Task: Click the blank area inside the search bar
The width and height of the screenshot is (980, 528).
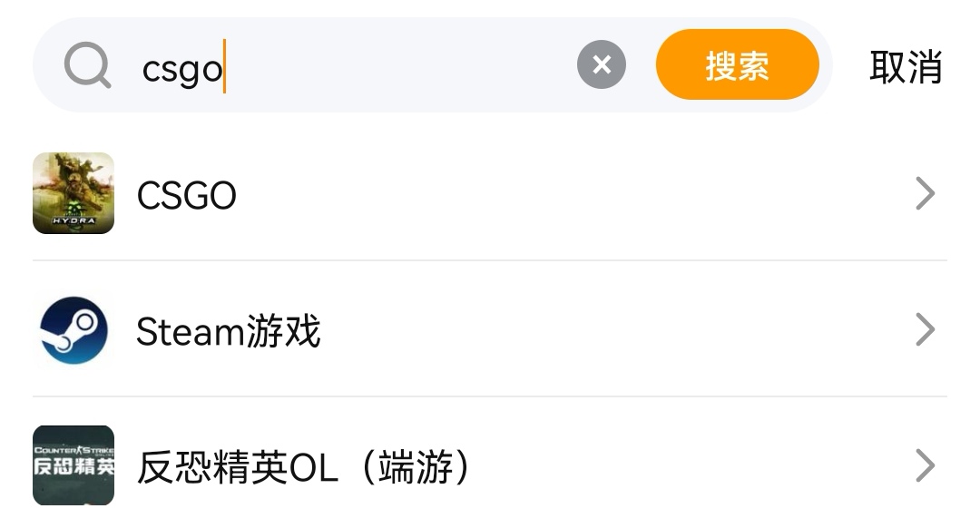Action: [x=399, y=67]
